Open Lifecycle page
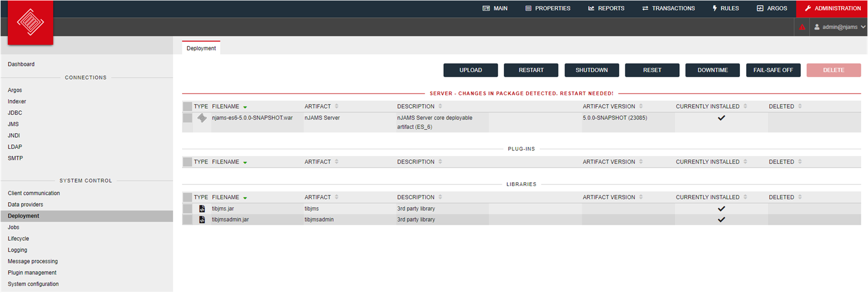 [x=17, y=238]
